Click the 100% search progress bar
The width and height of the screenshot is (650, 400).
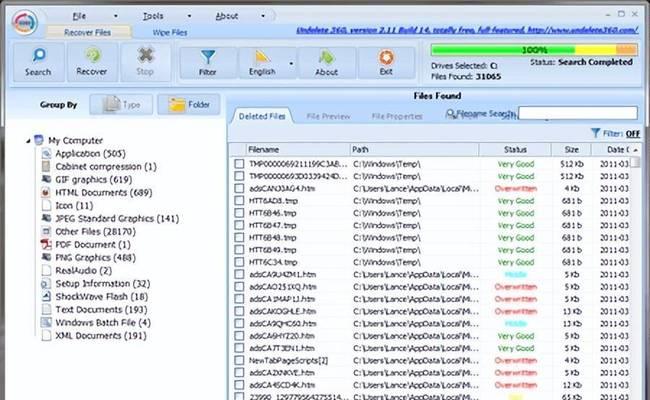534,50
